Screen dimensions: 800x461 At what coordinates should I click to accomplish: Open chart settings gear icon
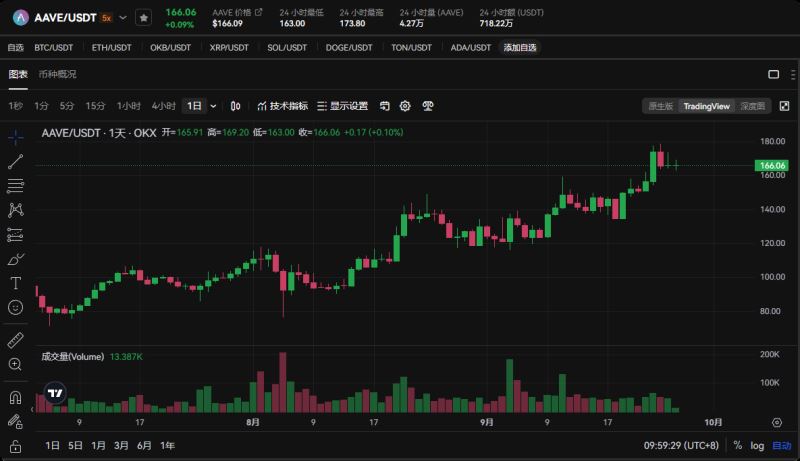click(405, 106)
